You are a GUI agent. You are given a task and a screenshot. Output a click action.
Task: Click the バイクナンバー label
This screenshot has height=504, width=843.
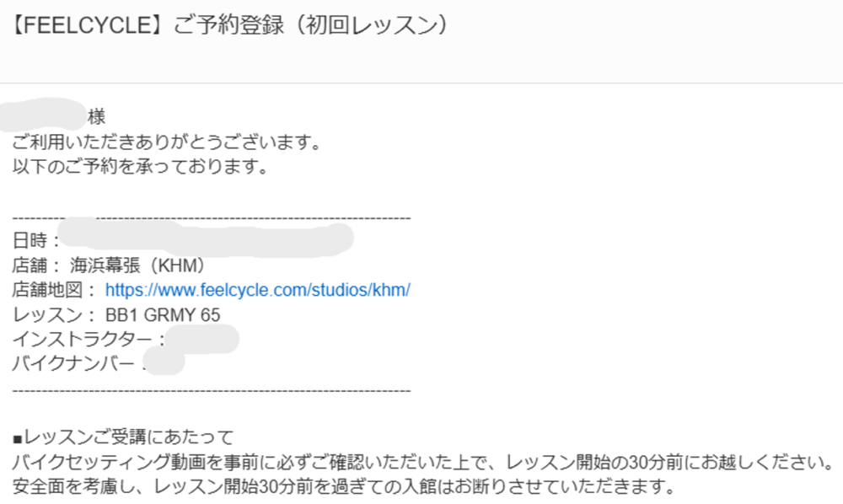coord(73,364)
